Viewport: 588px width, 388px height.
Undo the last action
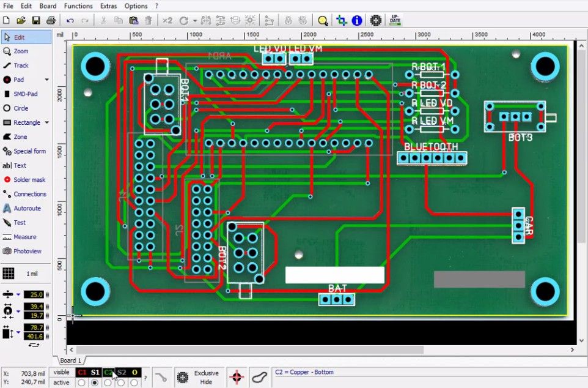[x=70, y=20]
